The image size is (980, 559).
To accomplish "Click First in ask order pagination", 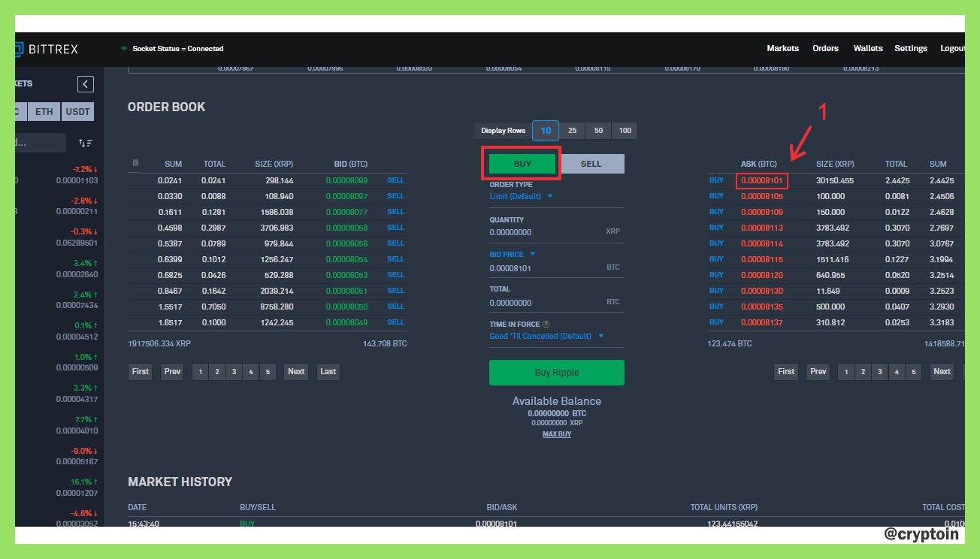I will (x=786, y=371).
